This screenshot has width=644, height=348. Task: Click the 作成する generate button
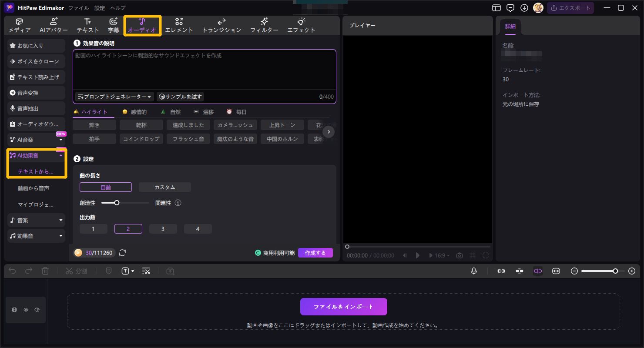pyautogui.click(x=315, y=252)
